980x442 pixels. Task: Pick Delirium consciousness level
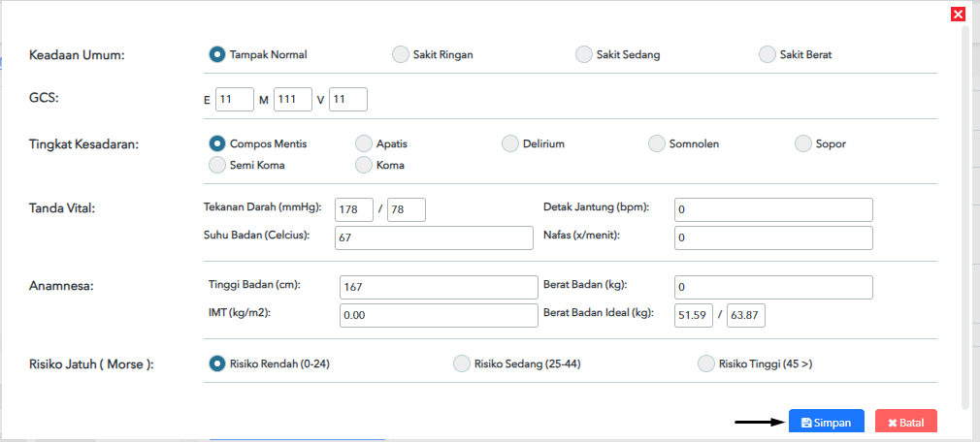(510, 143)
